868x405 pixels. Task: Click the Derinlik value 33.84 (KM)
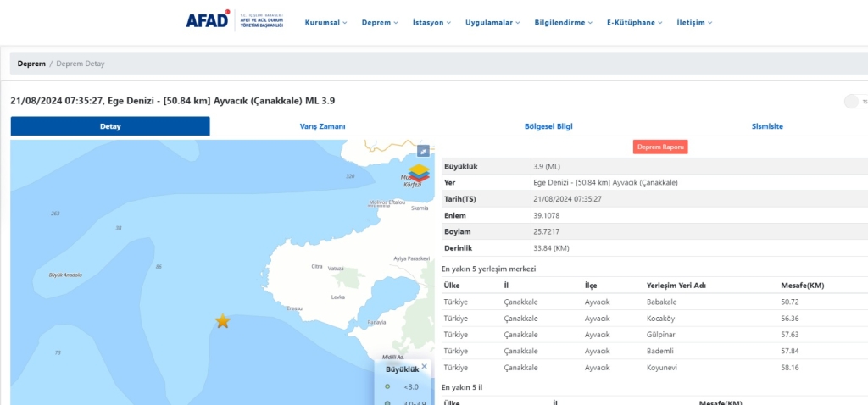tap(551, 248)
